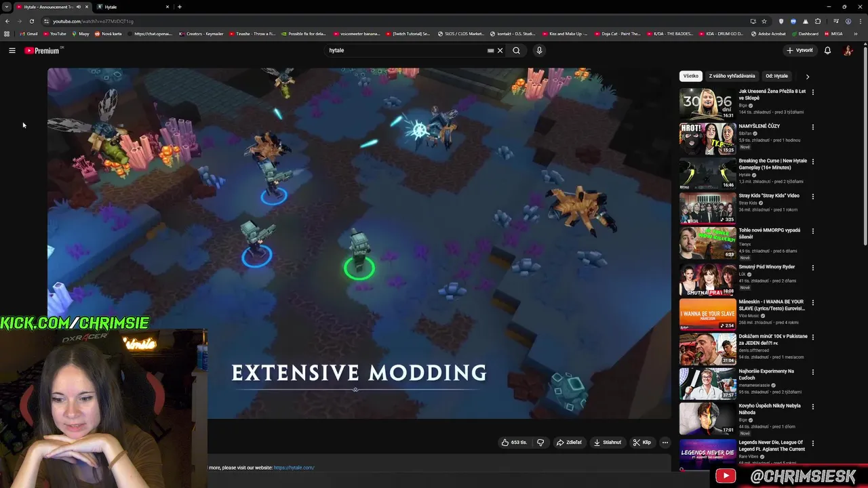The width and height of the screenshot is (868, 488).
Task: Open the 'Jak Unesená Žena' thumbnail
Action: [707, 103]
